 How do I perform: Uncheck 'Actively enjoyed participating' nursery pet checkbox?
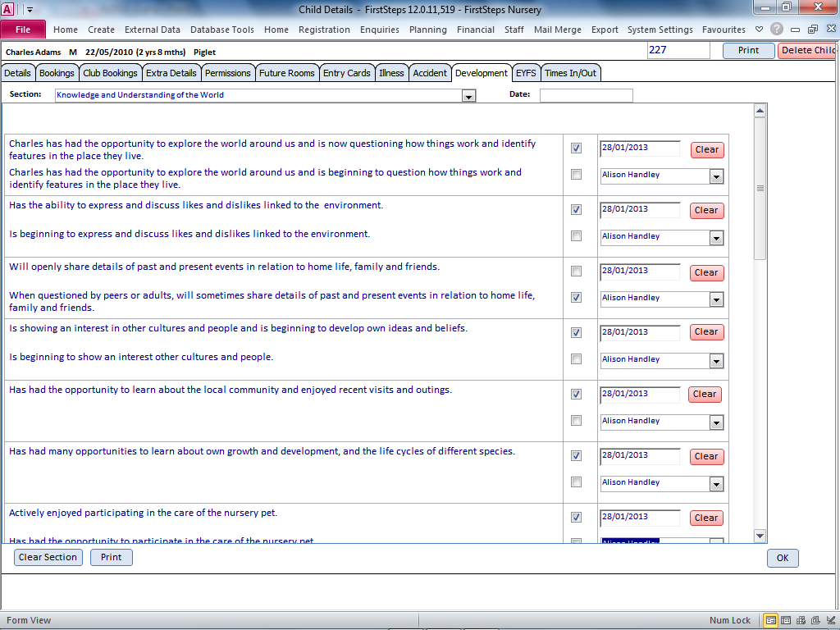click(x=577, y=518)
